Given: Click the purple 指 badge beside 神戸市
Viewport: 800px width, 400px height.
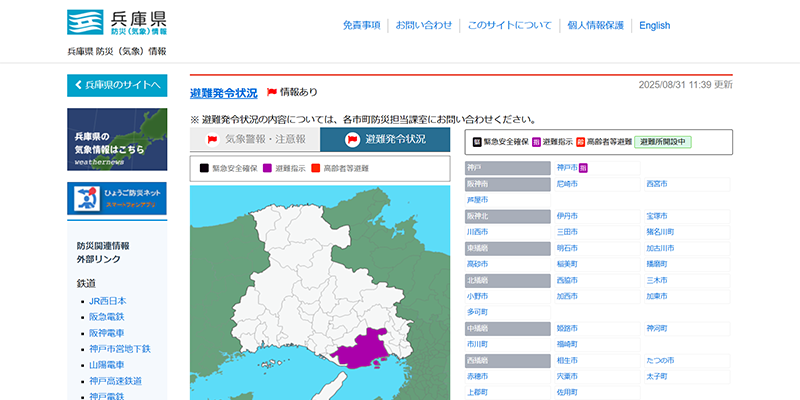Looking at the screenshot, I should coord(583,168).
